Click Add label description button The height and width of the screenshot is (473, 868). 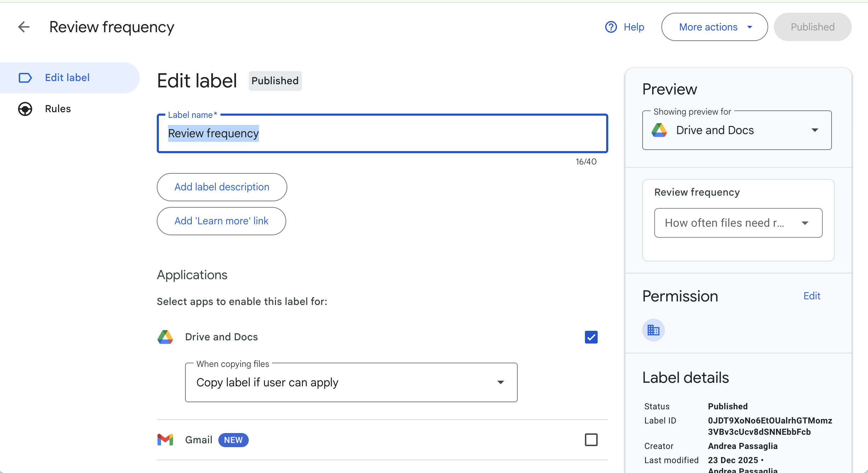click(x=222, y=187)
